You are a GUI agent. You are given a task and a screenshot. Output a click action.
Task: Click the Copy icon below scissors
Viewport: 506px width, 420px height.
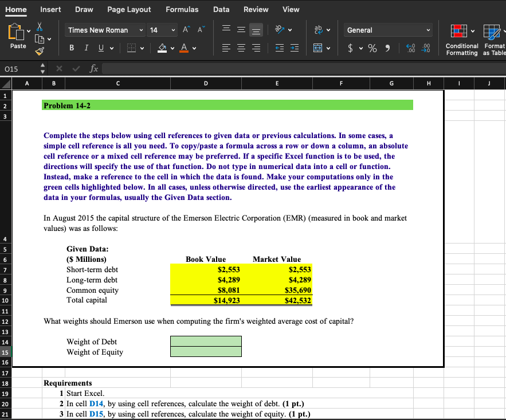(38, 39)
